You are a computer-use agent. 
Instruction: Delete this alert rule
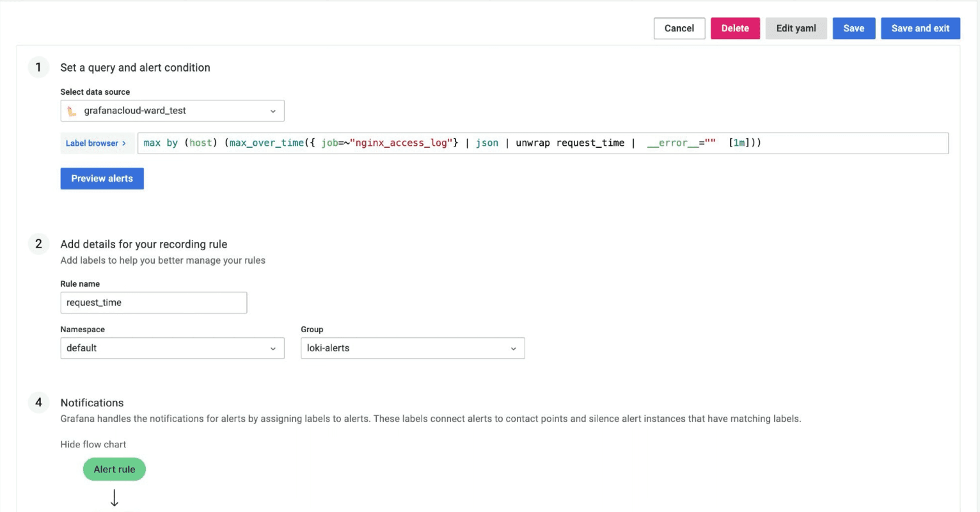[x=735, y=28]
